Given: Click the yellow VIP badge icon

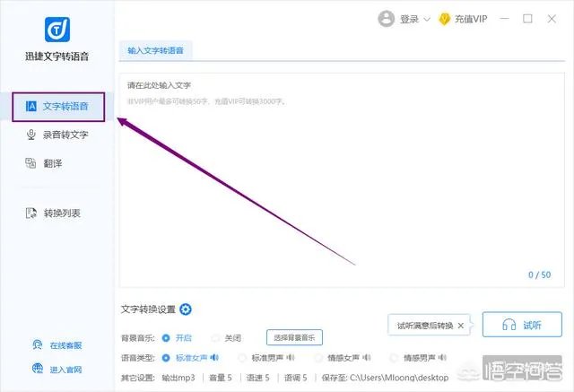Looking at the screenshot, I should click(x=444, y=19).
